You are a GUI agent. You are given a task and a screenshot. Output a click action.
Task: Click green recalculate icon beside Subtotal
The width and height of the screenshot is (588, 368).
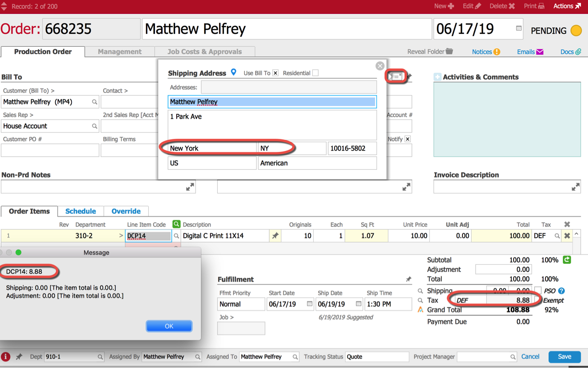567,260
